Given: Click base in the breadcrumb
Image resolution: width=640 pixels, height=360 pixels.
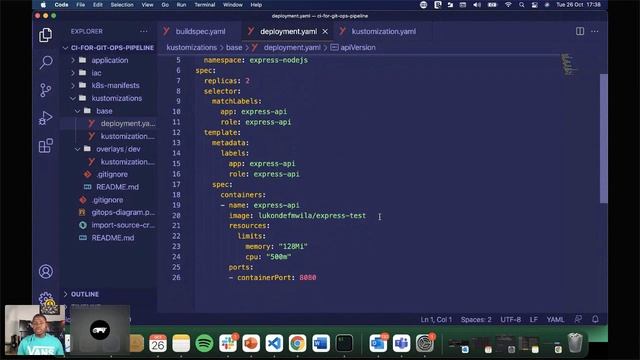Looking at the screenshot, I should pos(234,48).
